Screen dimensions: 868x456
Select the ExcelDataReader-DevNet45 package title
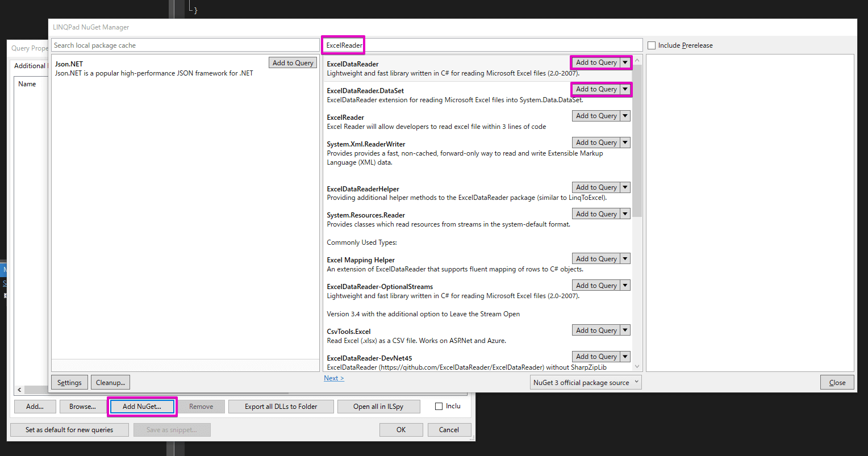pos(370,358)
